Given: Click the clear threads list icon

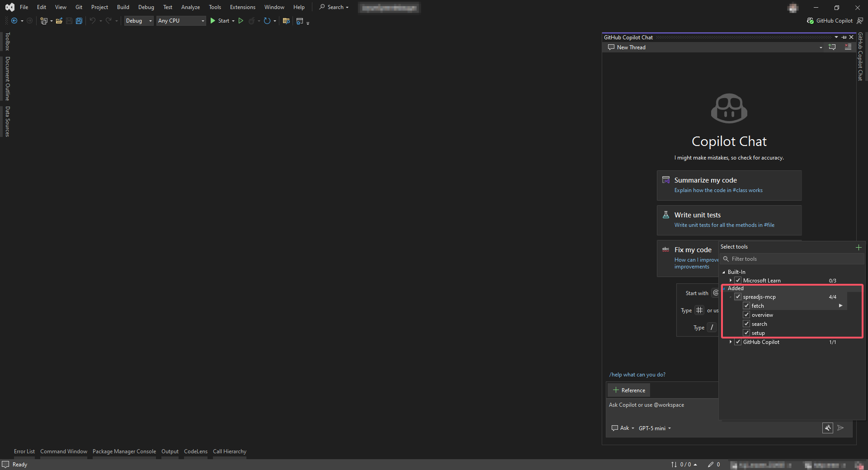Looking at the screenshot, I should coord(848,47).
